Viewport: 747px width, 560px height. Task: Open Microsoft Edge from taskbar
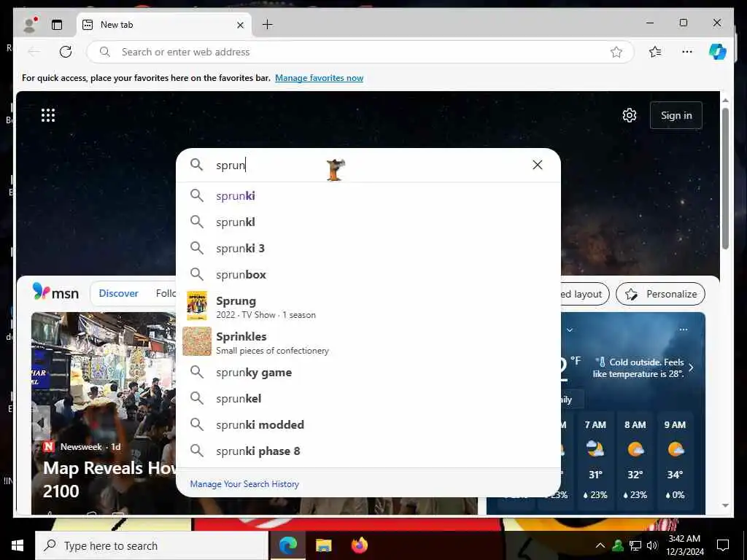[287, 545]
